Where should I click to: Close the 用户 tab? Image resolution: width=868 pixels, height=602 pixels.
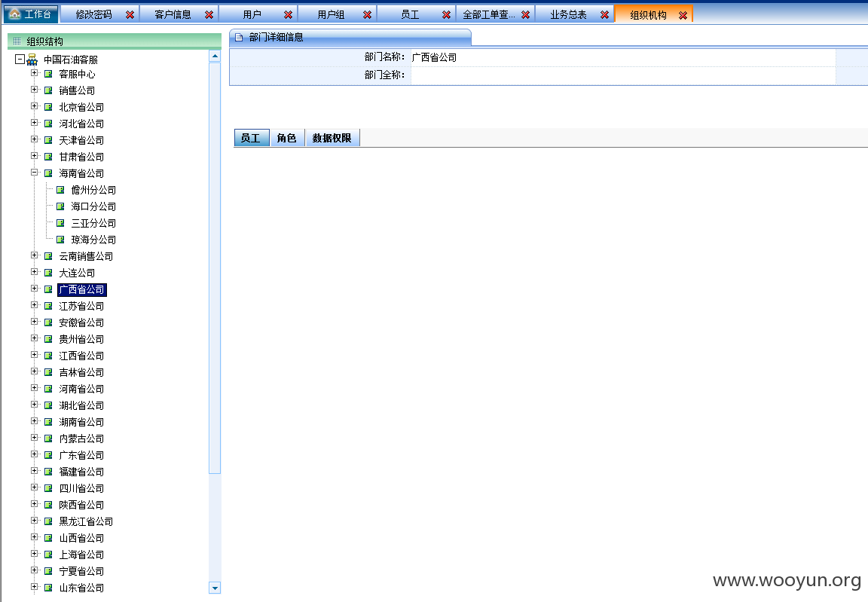point(288,15)
